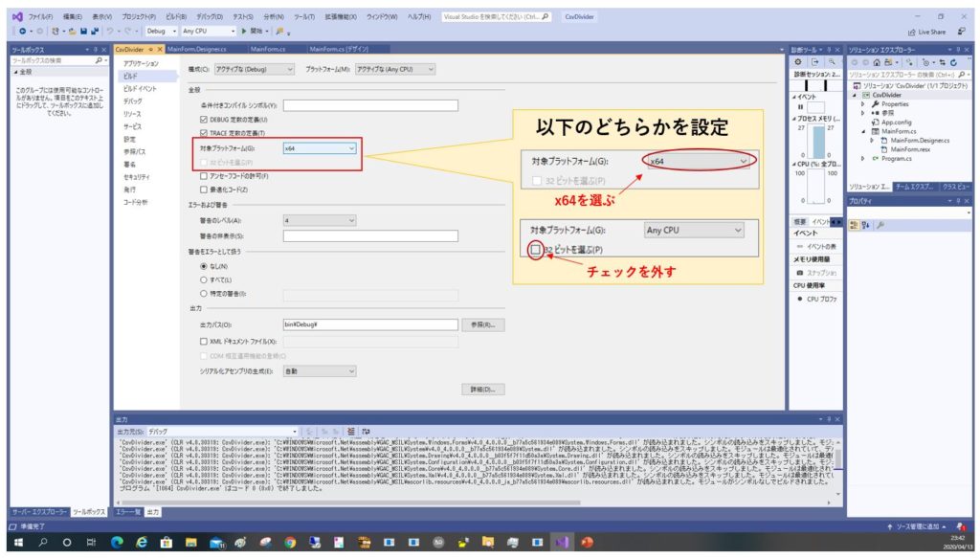980x558 pixels.
Task: Click the Solution Explorer Sync Active Document icon
Action: (x=942, y=62)
